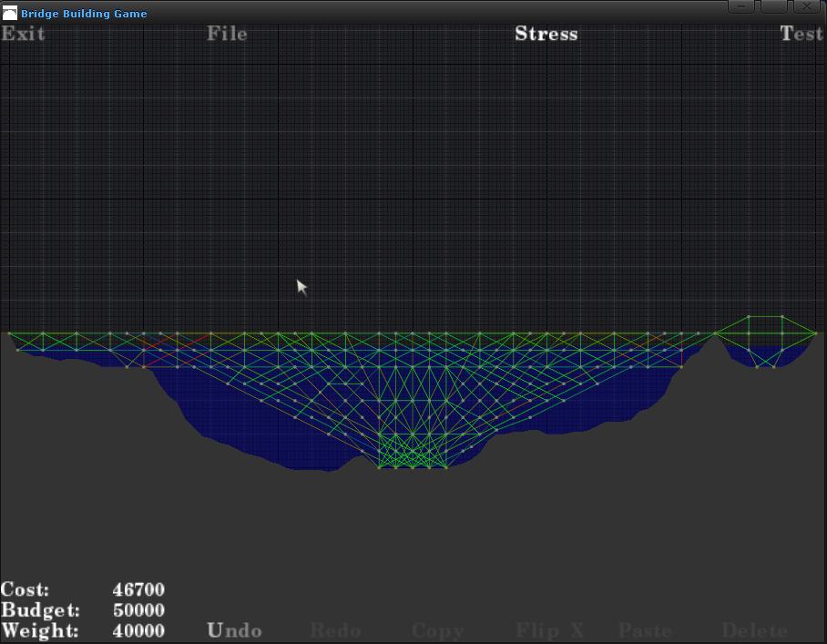Click the Cost value 46700
Viewport: 827px width, 644px height.
coord(138,590)
